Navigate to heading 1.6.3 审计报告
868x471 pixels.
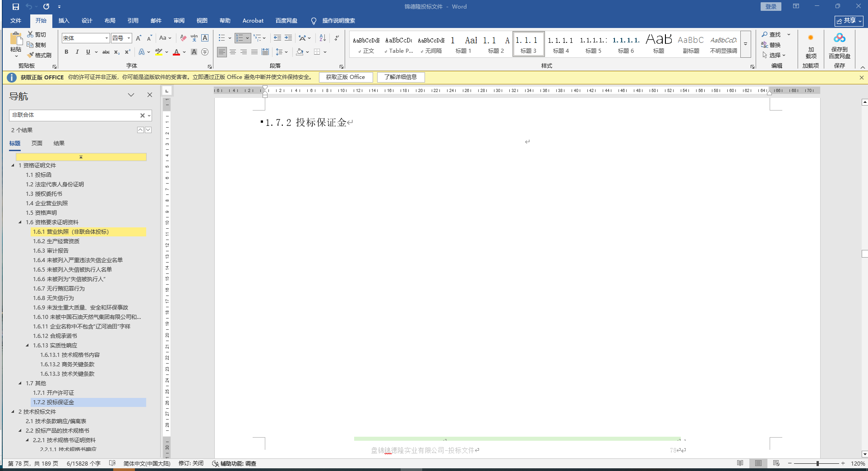(x=51, y=250)
